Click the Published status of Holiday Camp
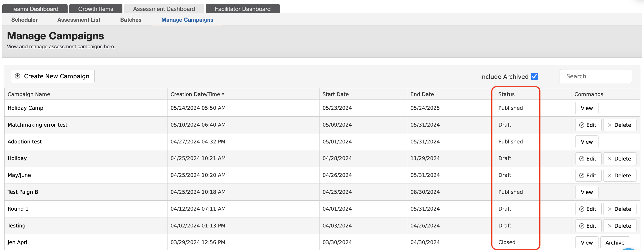The height and width of the screenshot is (250, 644). 510,108
